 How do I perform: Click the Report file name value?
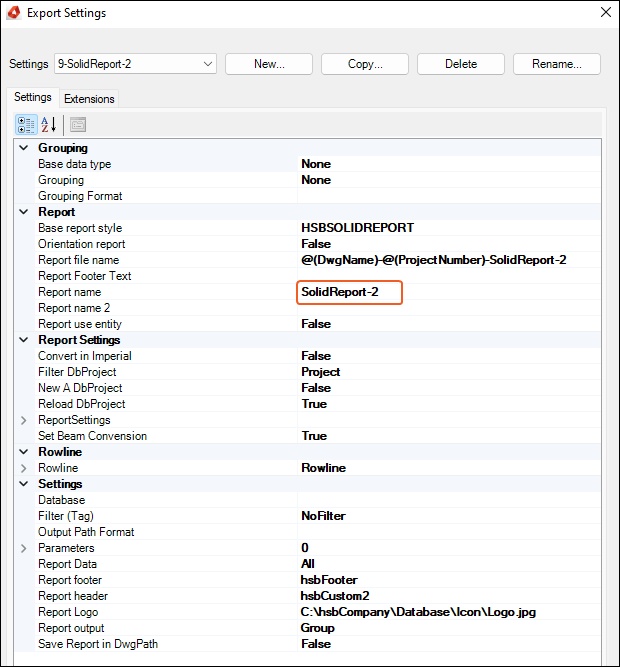pos(434,260)
